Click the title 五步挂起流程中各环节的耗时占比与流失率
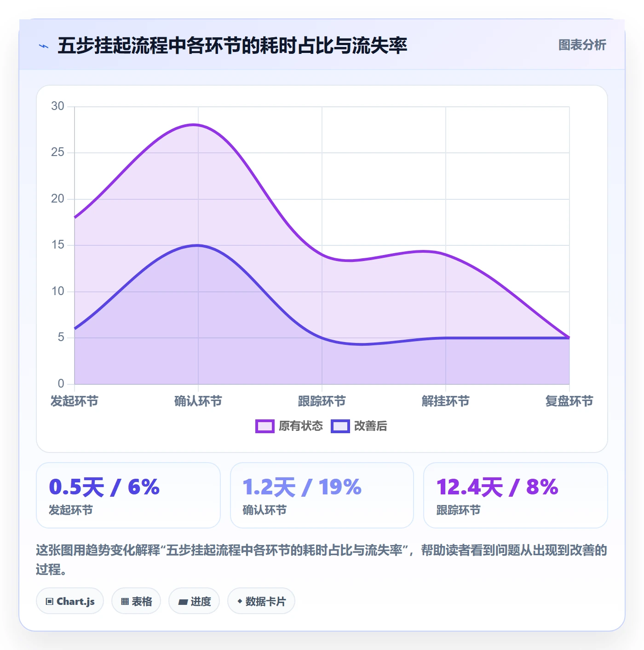Screen dimensions: 644x650 (x=232, y=46)
